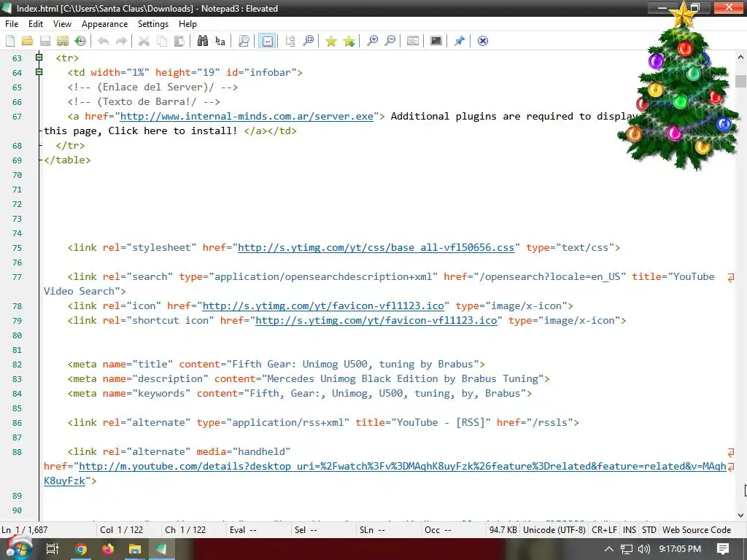Open Replace with the 'ba' icon
The image size is (747, 560).
point(220,41)
